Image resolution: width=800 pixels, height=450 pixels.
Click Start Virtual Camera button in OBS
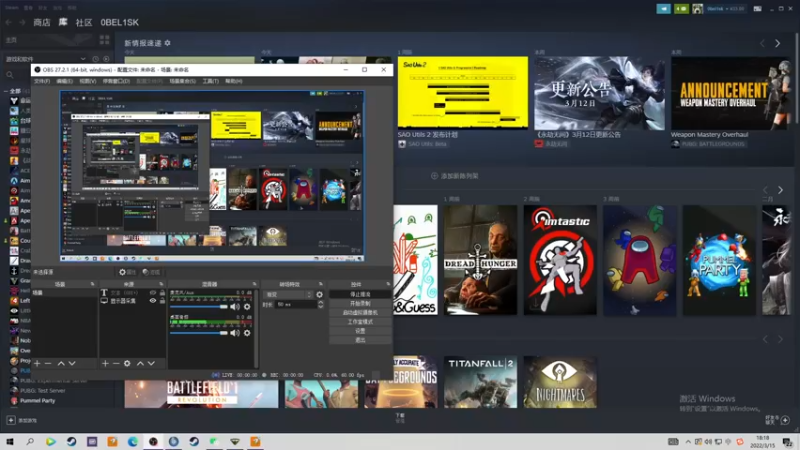(360, 312)
